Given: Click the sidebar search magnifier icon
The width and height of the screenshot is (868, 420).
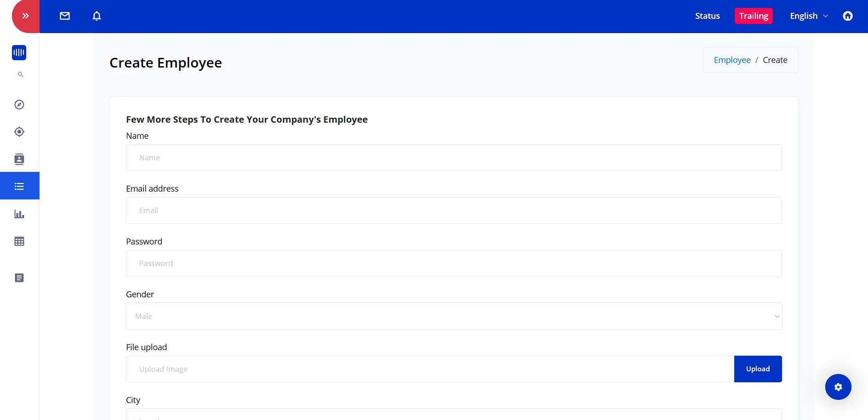Looking at the screenshot, I should [x=20, y=74].
